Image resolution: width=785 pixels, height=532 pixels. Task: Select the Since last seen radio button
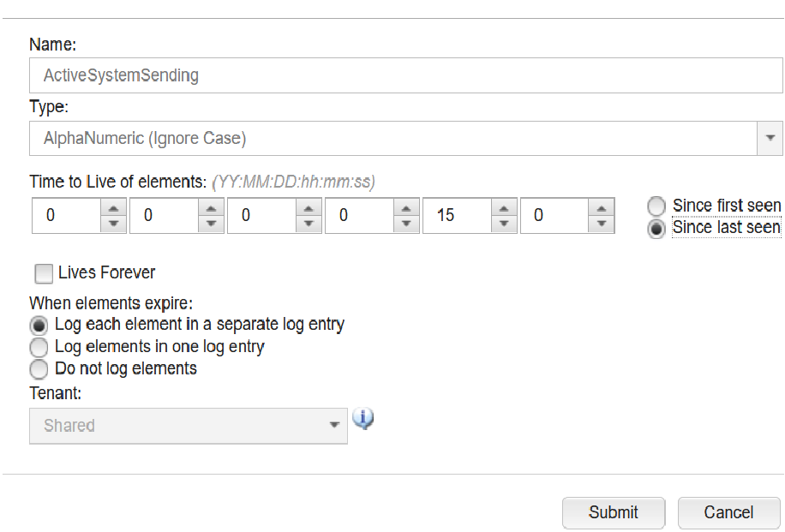click(656, 228)
